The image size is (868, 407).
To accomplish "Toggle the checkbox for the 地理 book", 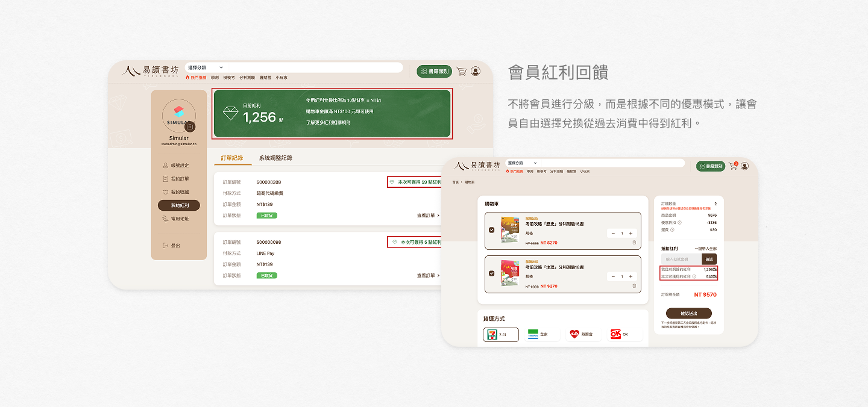I will (x=492, y=273).
